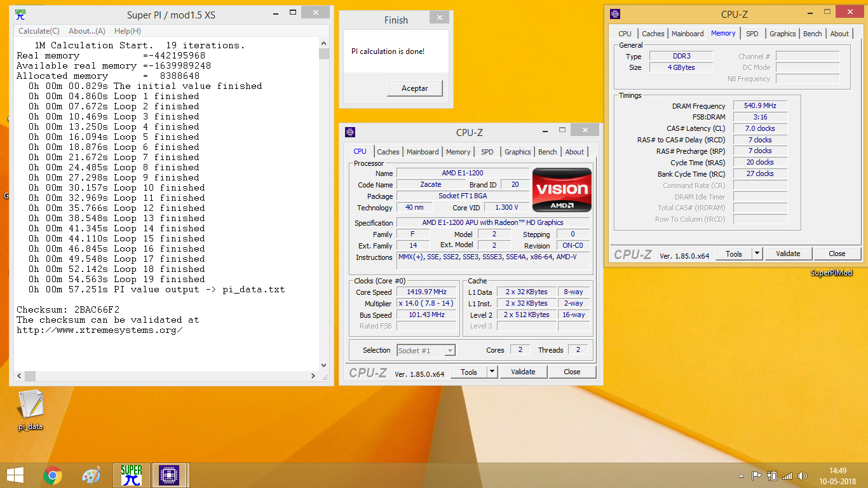This screenshot has height=488, width=868.
Task: Open About...(A) menu in Super PI
Action: click(x=87, y=31)
